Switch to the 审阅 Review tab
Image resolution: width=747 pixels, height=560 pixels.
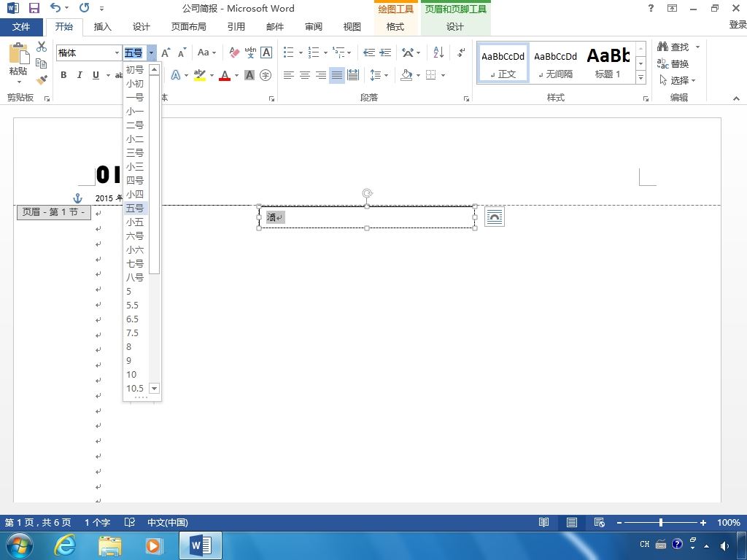pyautogui.click(x=314, y=27)
